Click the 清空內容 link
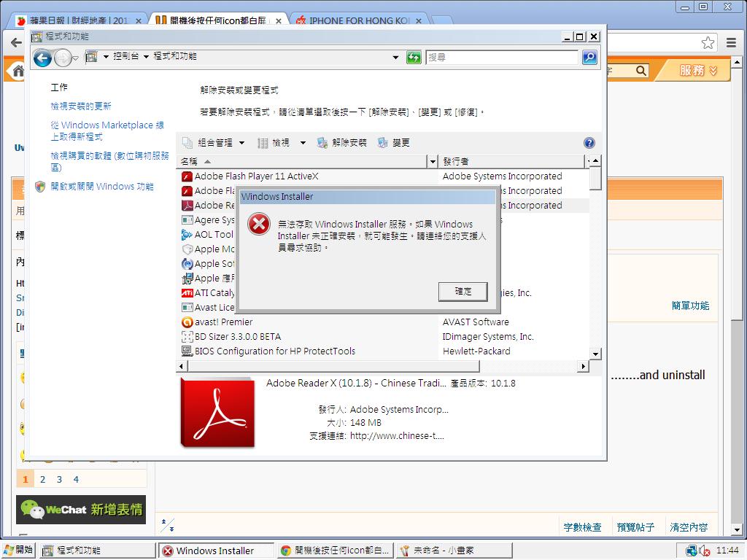The height and width of the screenshot is (560, 747). click(x=689, y=527)
